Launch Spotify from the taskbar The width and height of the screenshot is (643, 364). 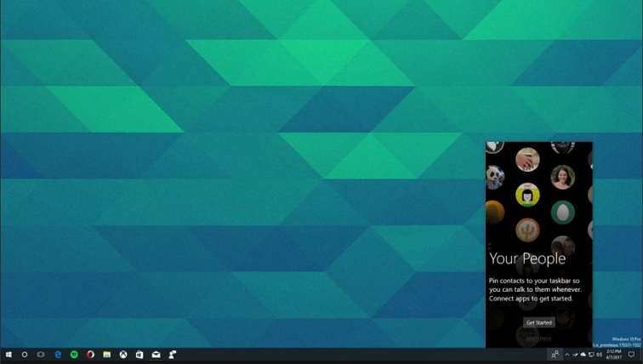74,354
